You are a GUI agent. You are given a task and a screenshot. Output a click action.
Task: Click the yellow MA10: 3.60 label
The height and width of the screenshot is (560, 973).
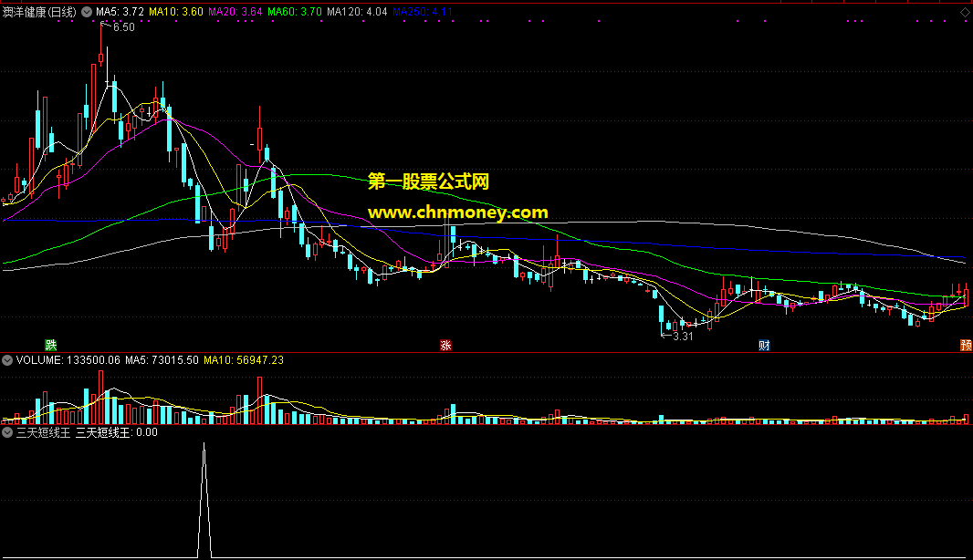[176, 12]
